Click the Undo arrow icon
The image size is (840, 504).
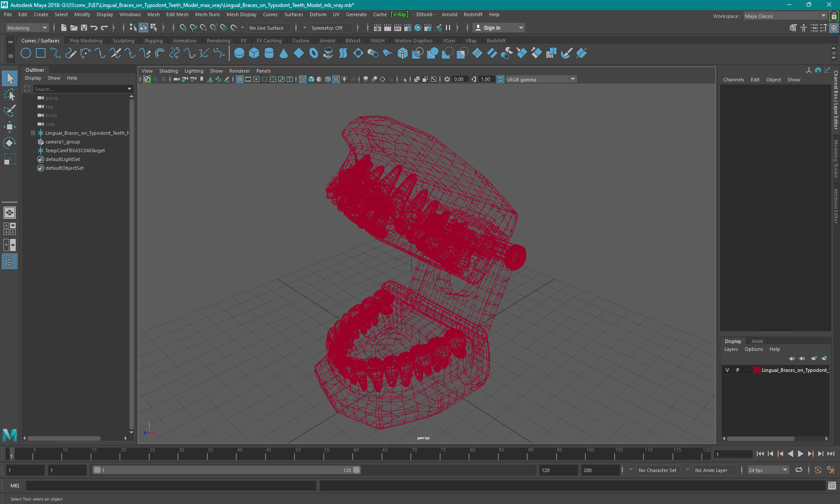pos(94,28)
